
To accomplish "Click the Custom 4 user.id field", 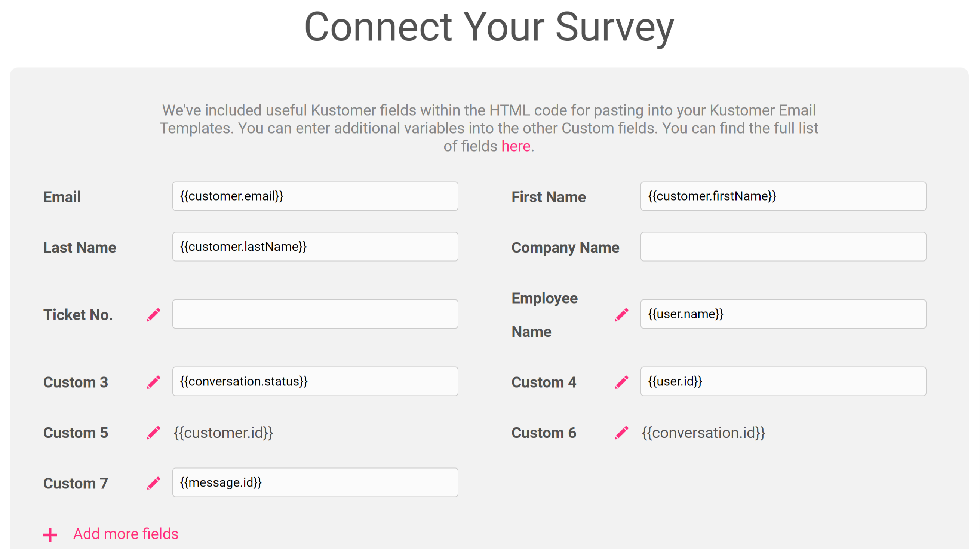I will [x=783, y=381].
